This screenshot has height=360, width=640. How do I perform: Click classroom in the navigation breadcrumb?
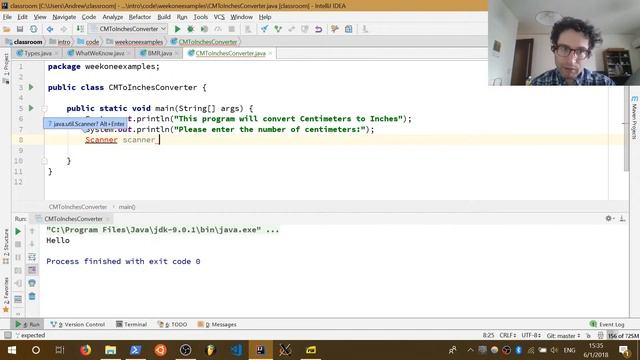click(x=24, y=42)
